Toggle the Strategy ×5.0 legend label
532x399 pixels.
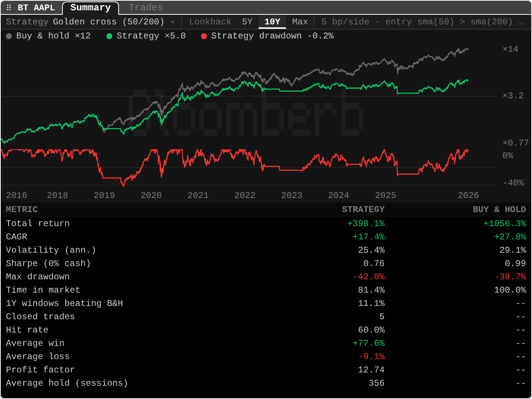tap(151, 36)
